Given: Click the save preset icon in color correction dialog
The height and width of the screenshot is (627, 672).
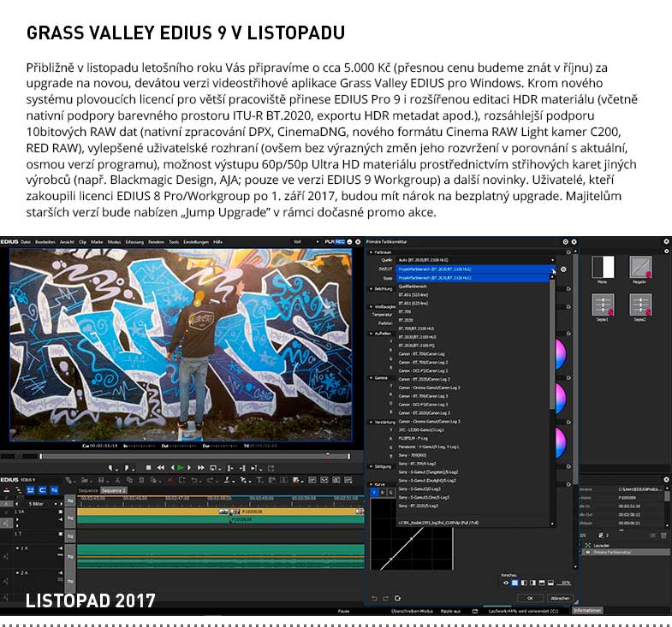Looking at the screenshot, I should tap(398, 598).
